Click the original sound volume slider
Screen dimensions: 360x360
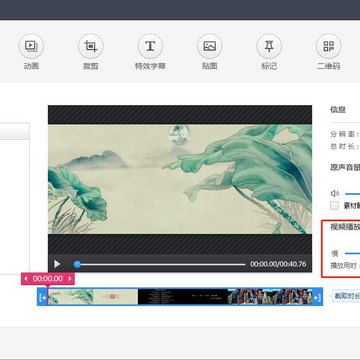[x=352, y=193]
